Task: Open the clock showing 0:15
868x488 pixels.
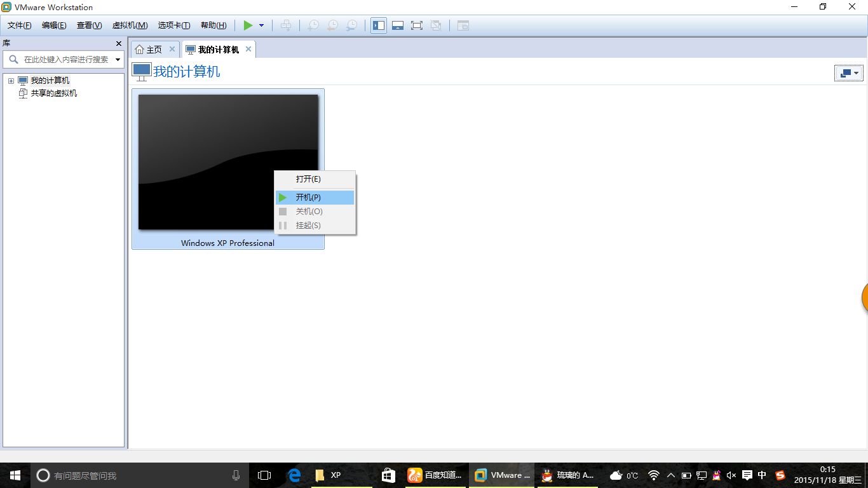Action: pyautogui.click(x=828, y=475)
